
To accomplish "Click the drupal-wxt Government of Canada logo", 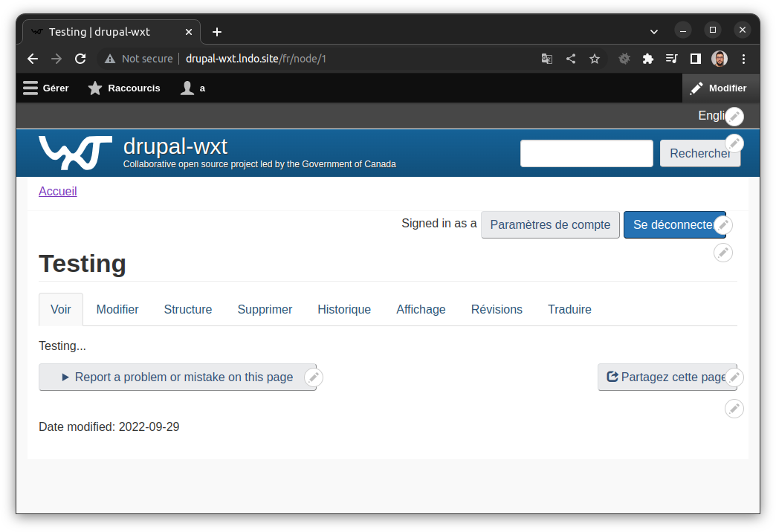I will click(x=75, y=152).
